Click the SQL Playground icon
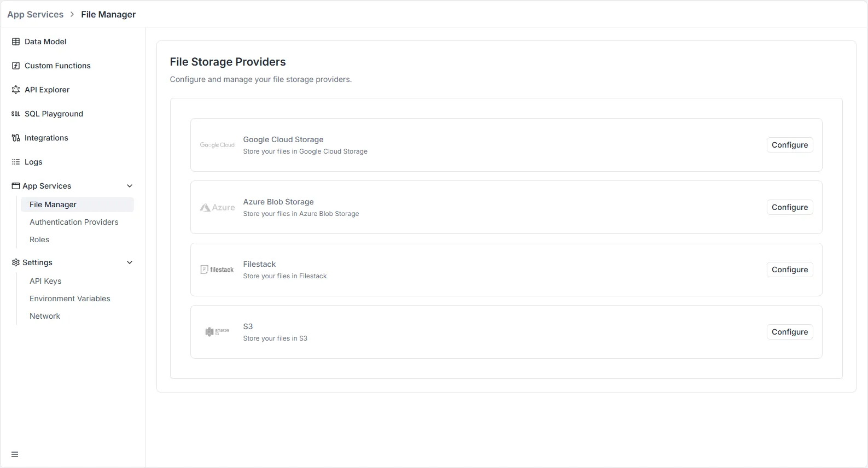The image size is (868, 468). click(16, 114)
